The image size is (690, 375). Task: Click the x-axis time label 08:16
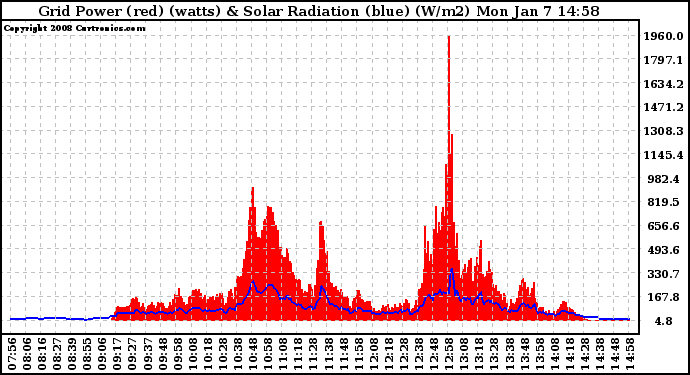pyautogui.click(x=42, y=354)
